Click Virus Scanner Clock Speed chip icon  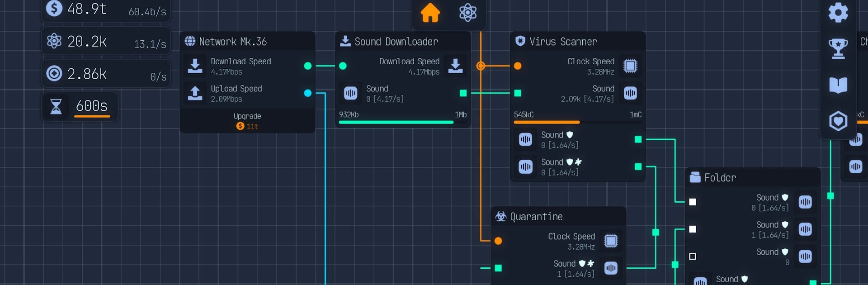(630, 66)
